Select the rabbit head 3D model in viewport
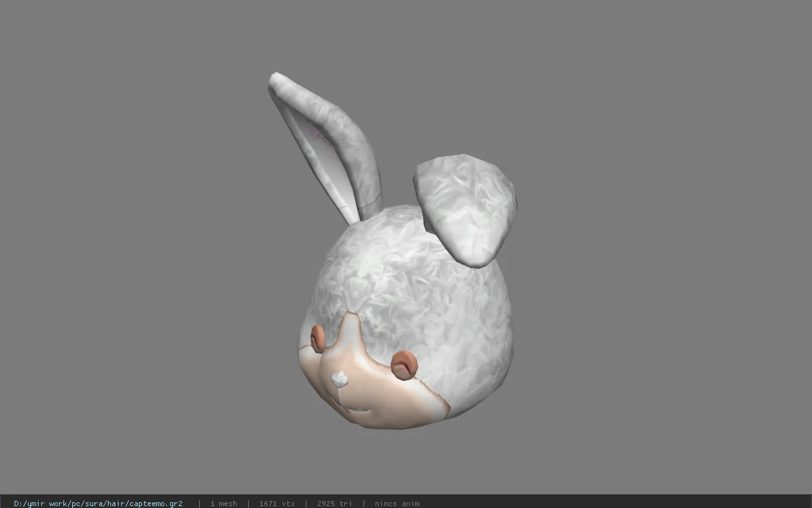The width and height of the screenshot is (812, 508). coord(393,251)
